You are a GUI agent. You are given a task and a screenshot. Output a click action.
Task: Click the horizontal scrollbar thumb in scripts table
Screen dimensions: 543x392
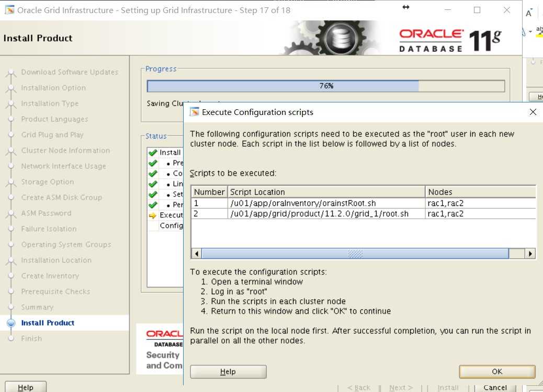355,253
